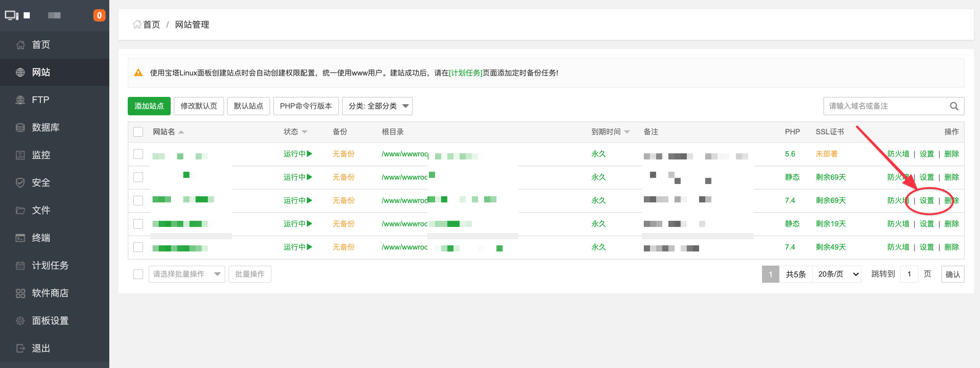Check the box for the PHP 5.6 site row
This screenshot has width=980, height=368.
click(x=138, y=154)
